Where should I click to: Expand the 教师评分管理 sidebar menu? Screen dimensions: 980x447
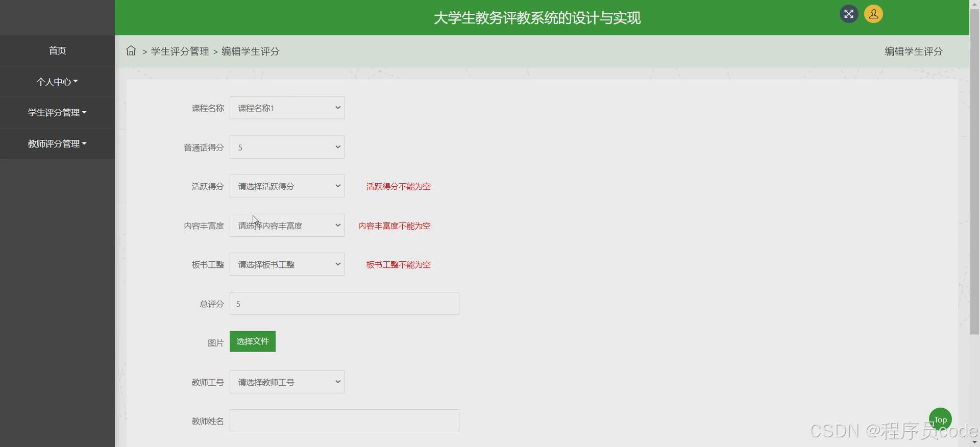(57, 143)
